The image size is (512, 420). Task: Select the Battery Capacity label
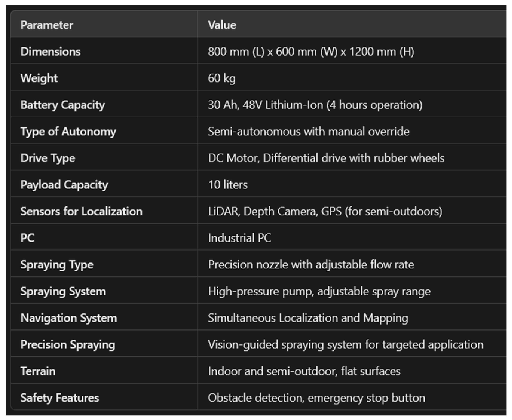[x=62, y=105]
